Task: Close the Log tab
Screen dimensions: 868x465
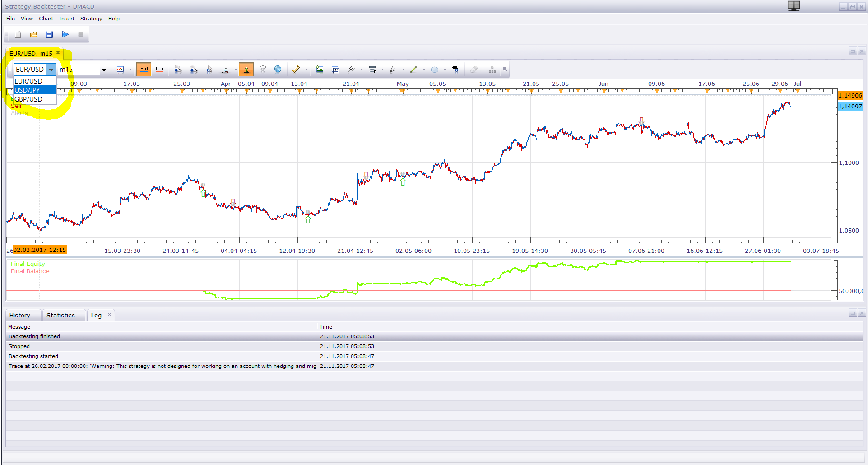Action: click(x=109, y=315)
